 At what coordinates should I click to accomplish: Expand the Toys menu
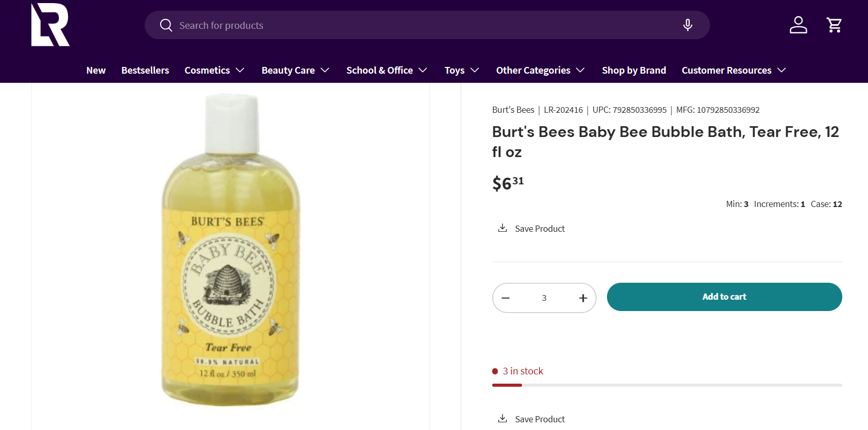point(462,70)
